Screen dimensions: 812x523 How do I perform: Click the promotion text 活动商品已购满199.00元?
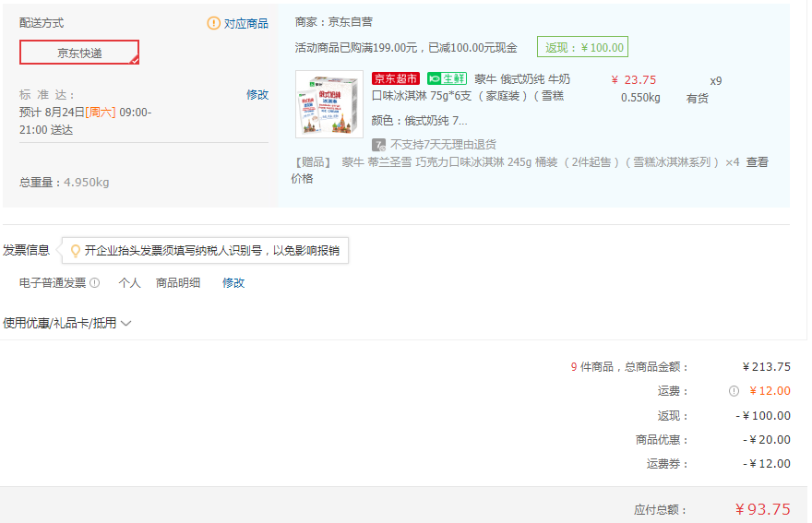coord(406,48)
